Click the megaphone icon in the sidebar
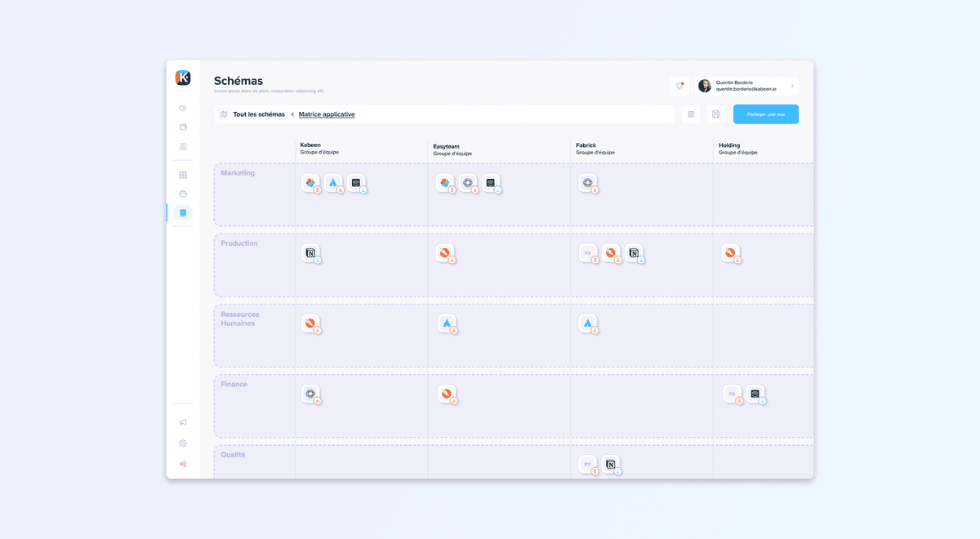This screenshot has height=539, width=980. [182, 421]
